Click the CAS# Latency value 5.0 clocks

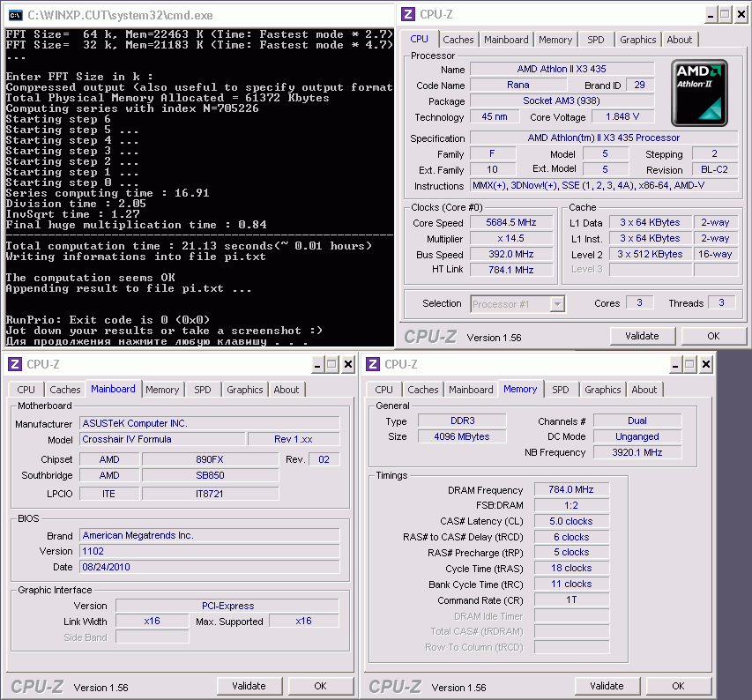571,521
